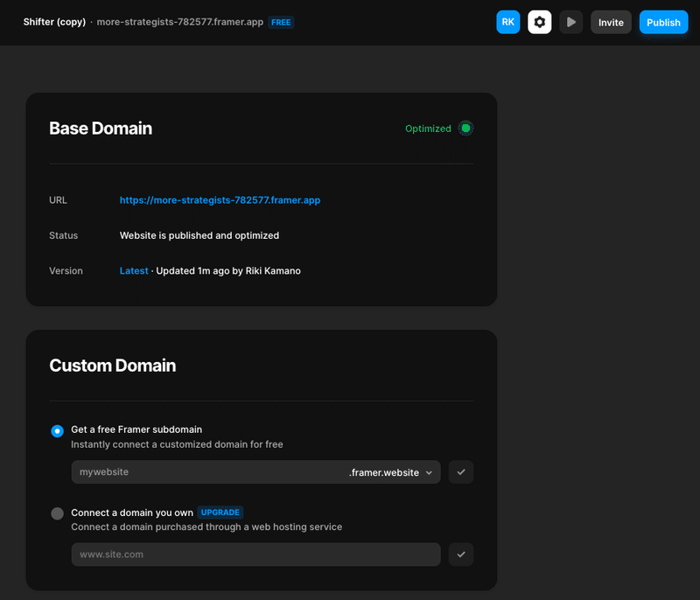Focus the www.site.com domain input
This screenshot has height=600, width=700.
pos(255,555)
